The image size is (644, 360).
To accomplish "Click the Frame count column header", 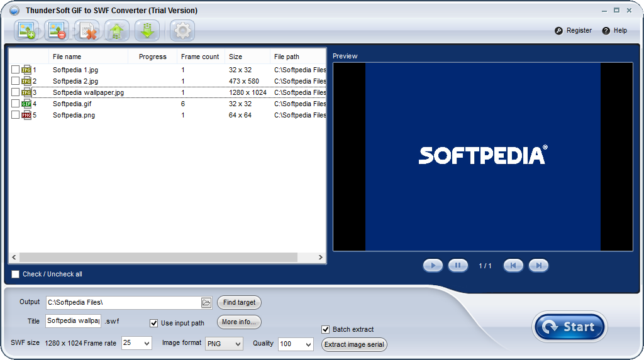I will tap(201, 57).
